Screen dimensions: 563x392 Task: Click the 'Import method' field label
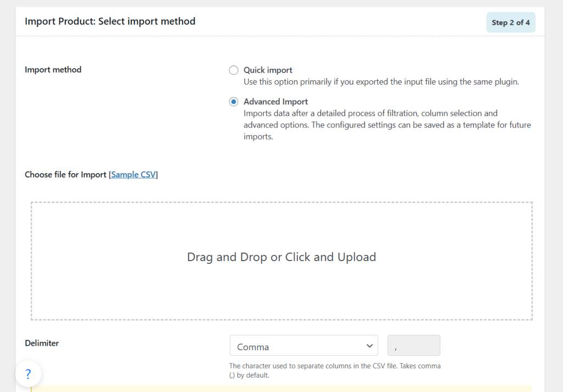click(53, 70)
